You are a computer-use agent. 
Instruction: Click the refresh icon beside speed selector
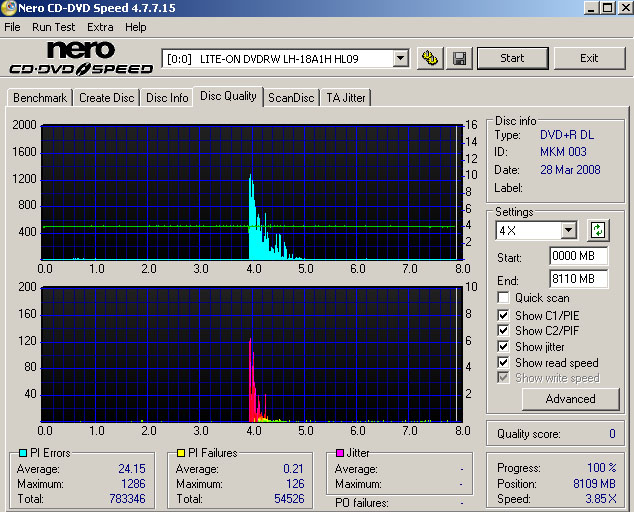(598, 230)
